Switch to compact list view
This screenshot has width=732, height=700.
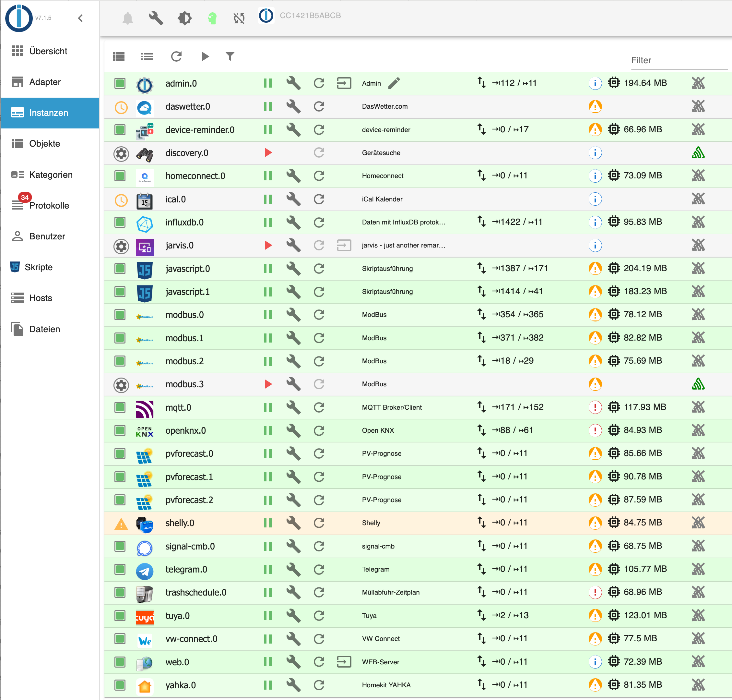(x=147, y=56)
